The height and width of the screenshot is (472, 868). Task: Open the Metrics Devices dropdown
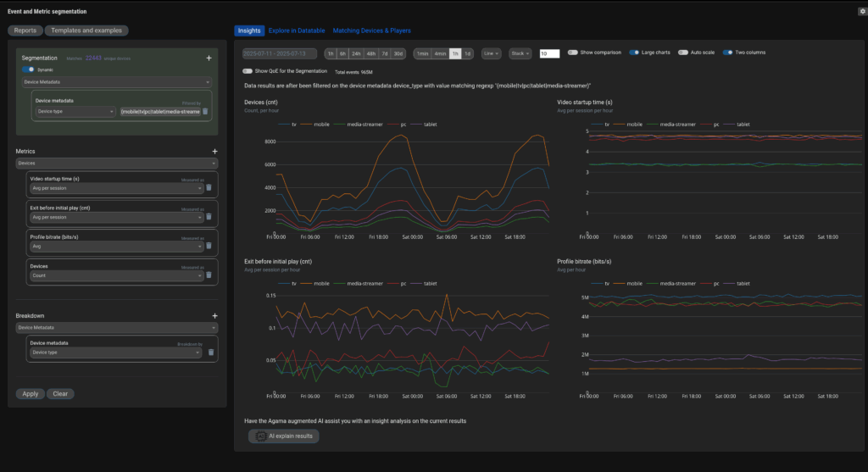pyautogui.click(x=117, y=162)
